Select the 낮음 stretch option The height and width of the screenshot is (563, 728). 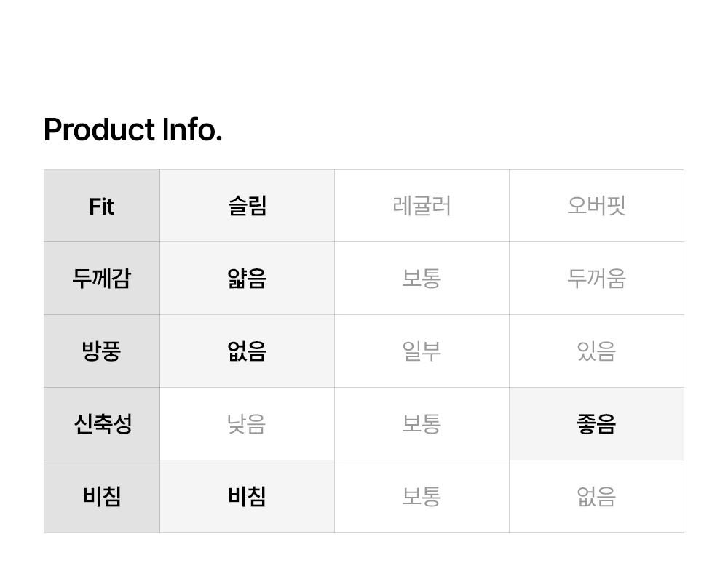[x=247, y=424]
